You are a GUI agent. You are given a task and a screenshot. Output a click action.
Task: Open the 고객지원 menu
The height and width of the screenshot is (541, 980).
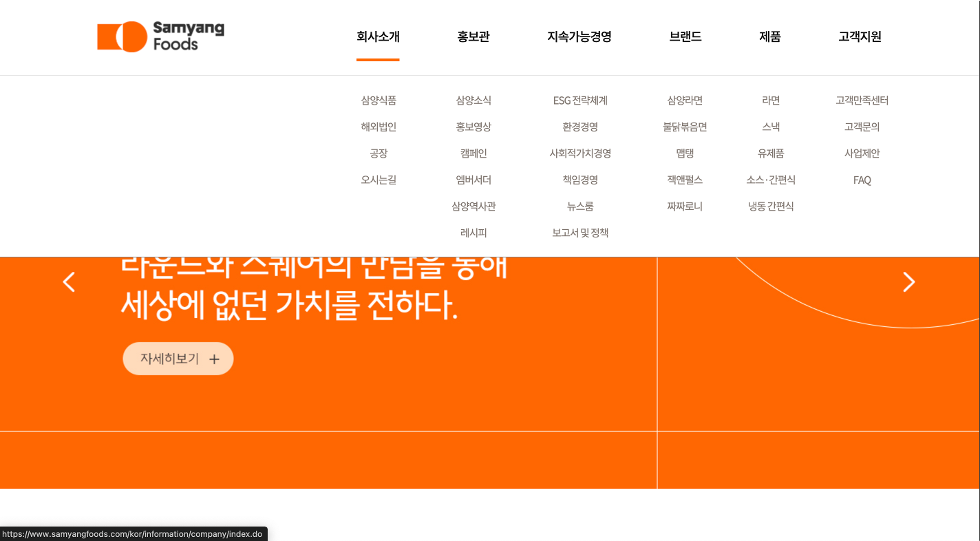(860, 37)
